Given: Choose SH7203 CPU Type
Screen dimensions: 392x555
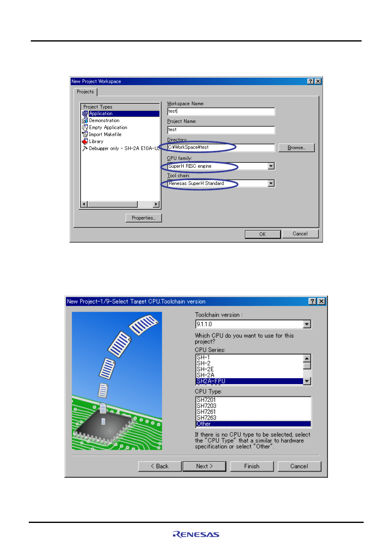Looking at the screenshot, I should point(253,406).
